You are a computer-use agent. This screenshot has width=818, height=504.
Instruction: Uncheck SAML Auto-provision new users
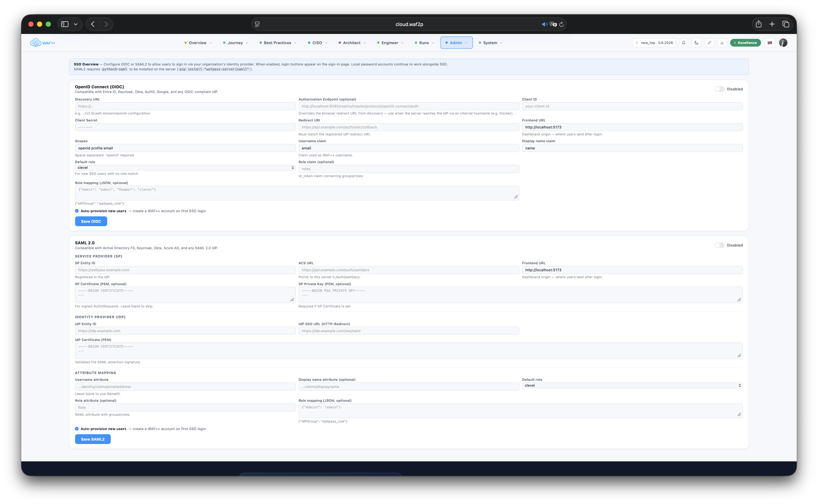(x=77, y=429)
